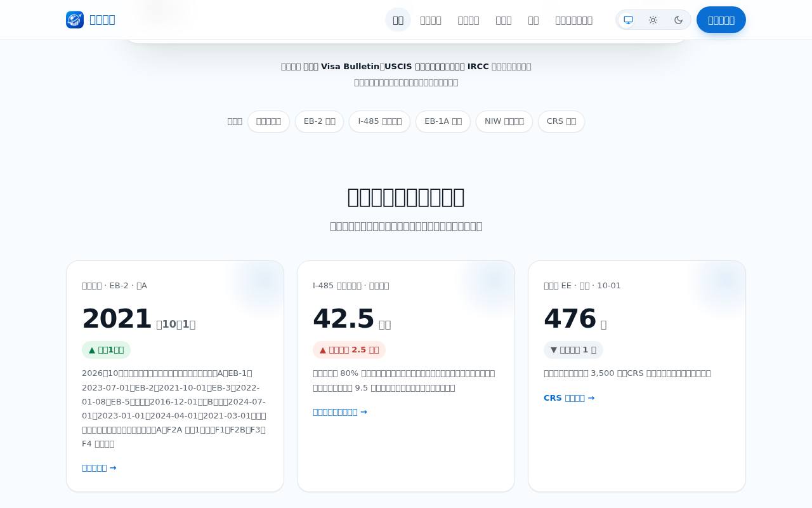
Task: Click the large 476 figure
Action: coord(570,319)
